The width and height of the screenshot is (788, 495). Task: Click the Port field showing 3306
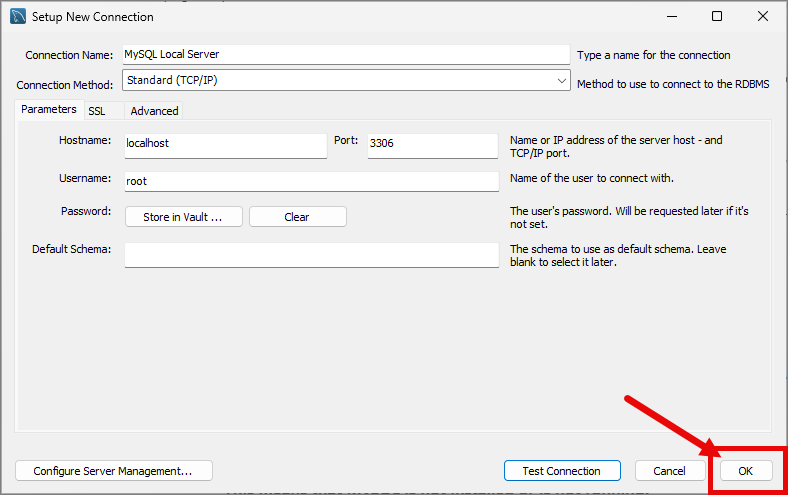tap(433, 146)
